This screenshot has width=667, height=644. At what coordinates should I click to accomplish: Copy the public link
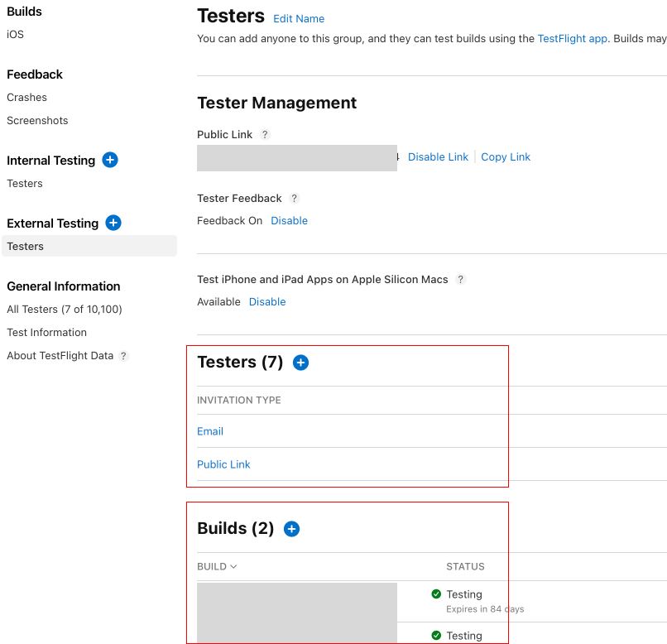[x=506, y=157]
